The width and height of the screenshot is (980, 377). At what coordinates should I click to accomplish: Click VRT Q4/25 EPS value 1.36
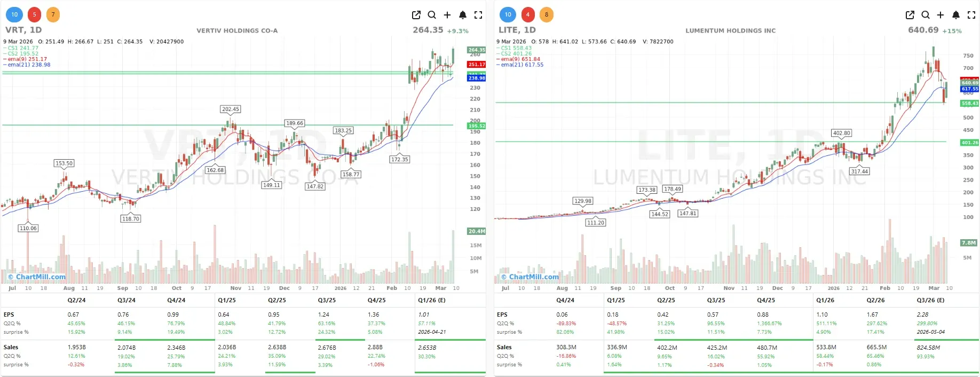pos(374,315)
